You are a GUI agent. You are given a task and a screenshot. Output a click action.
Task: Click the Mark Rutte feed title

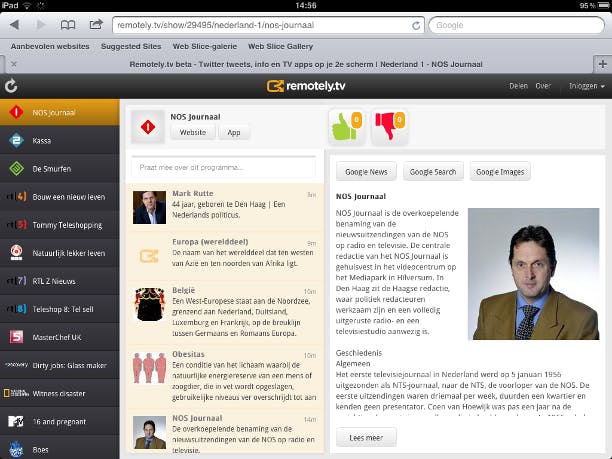point(193,193)
